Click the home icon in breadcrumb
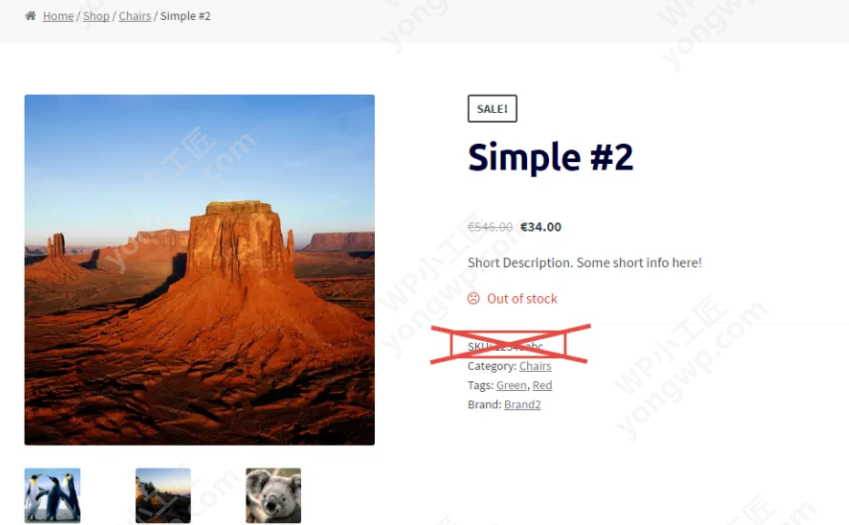This screenshot has width=849, height=525. pos(30,16)
